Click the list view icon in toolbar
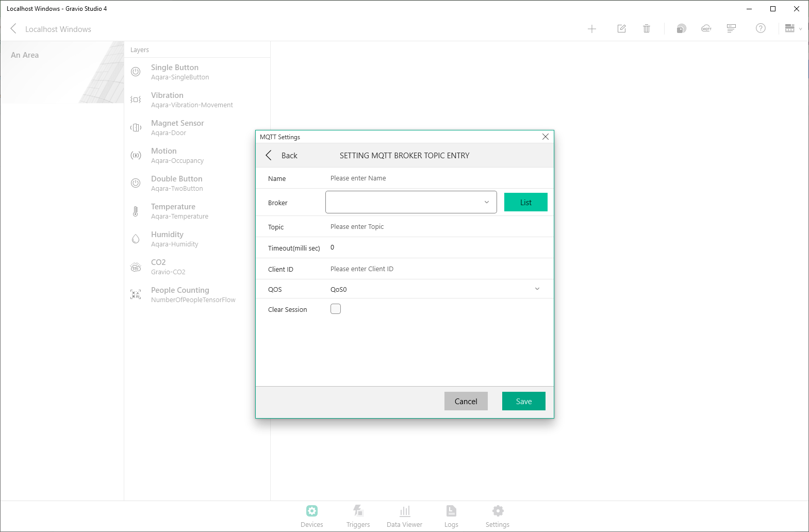 click(731, 29)
